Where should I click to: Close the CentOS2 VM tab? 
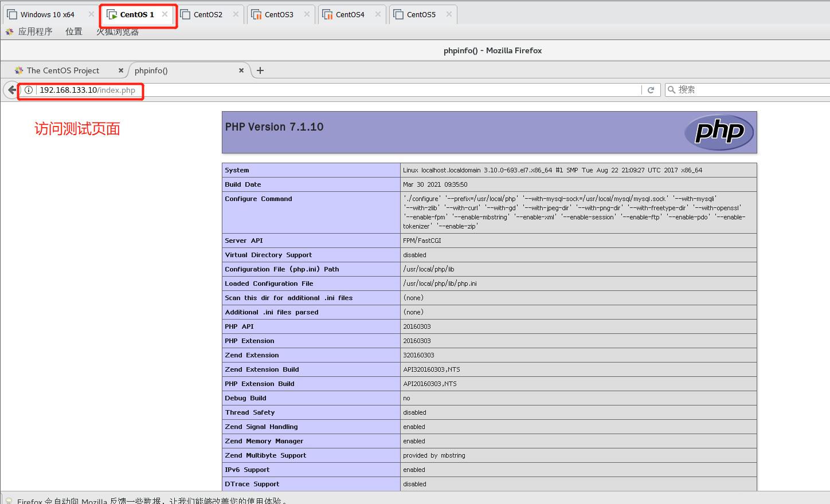[x=236, y=14]
